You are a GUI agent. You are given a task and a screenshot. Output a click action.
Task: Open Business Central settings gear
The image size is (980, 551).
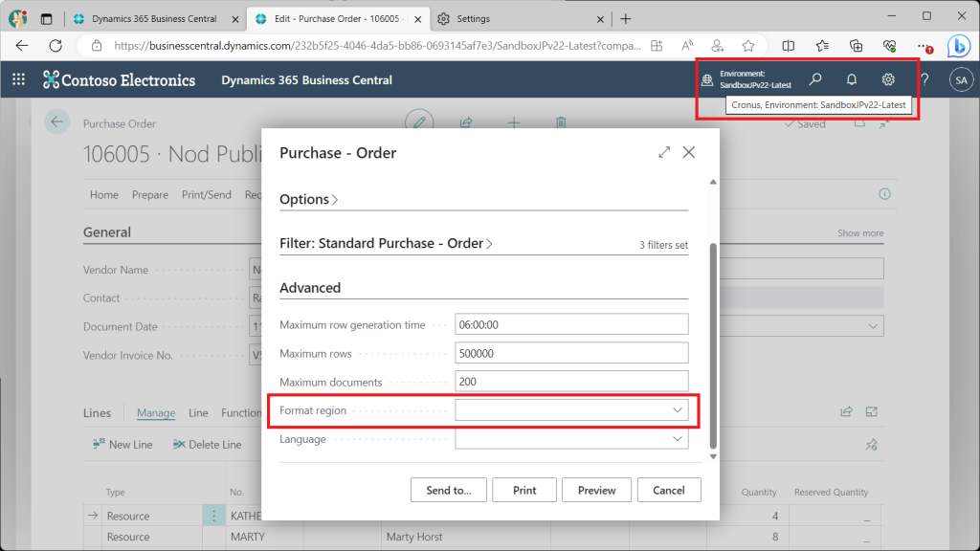pos(888,79)
